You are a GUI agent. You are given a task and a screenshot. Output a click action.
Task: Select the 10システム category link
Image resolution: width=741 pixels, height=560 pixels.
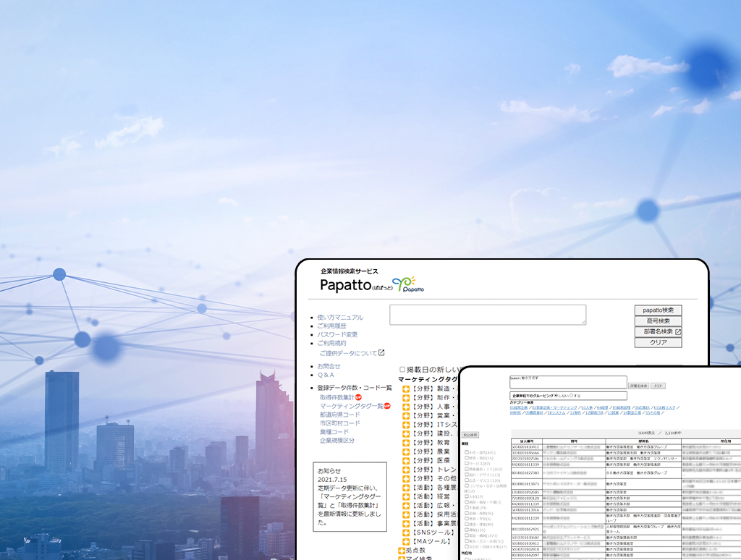click(x=556, y=412)
